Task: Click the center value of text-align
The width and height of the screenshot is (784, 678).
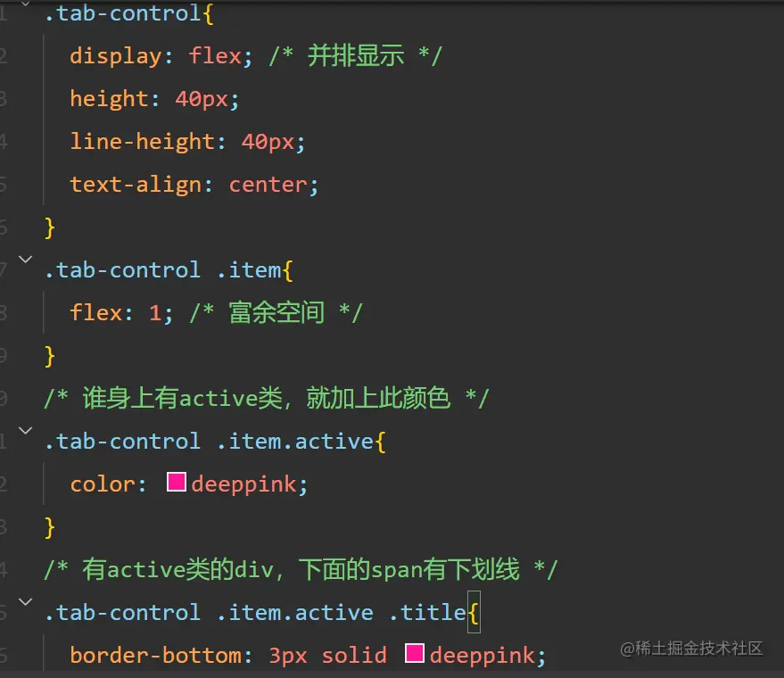Action: coord(268,185)
